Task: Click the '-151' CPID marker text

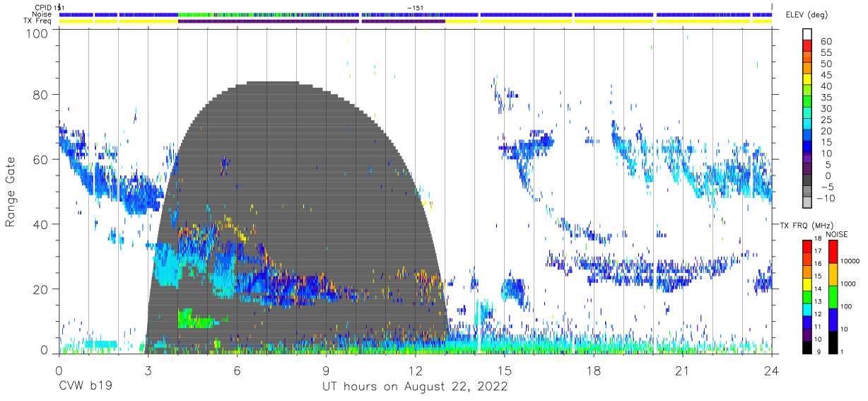Action: 416,7
